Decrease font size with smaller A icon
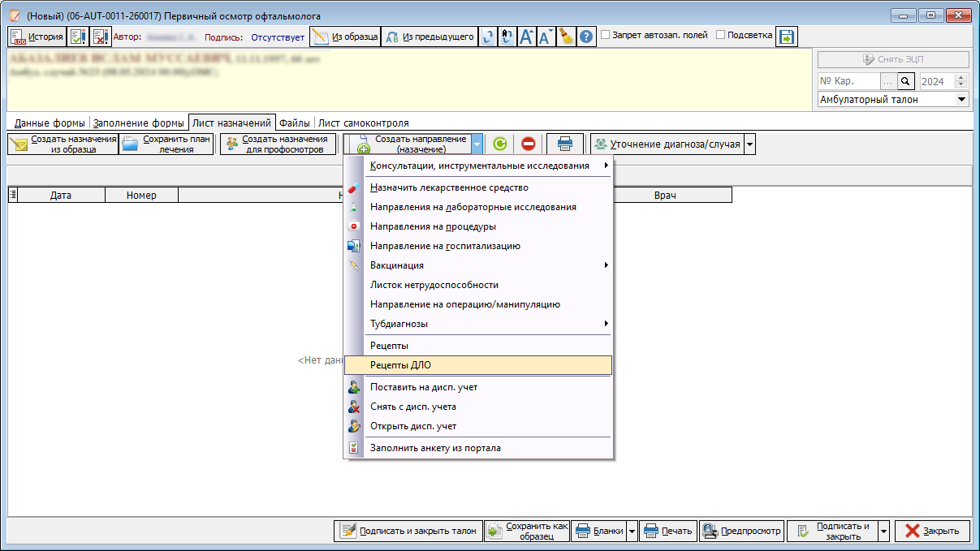980x551 pixels. [x=546, y=37]
